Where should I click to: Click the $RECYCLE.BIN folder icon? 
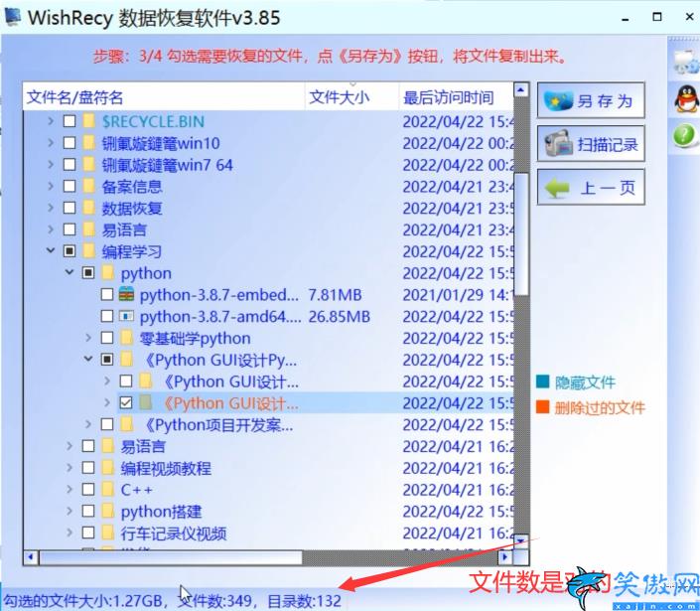89,121
